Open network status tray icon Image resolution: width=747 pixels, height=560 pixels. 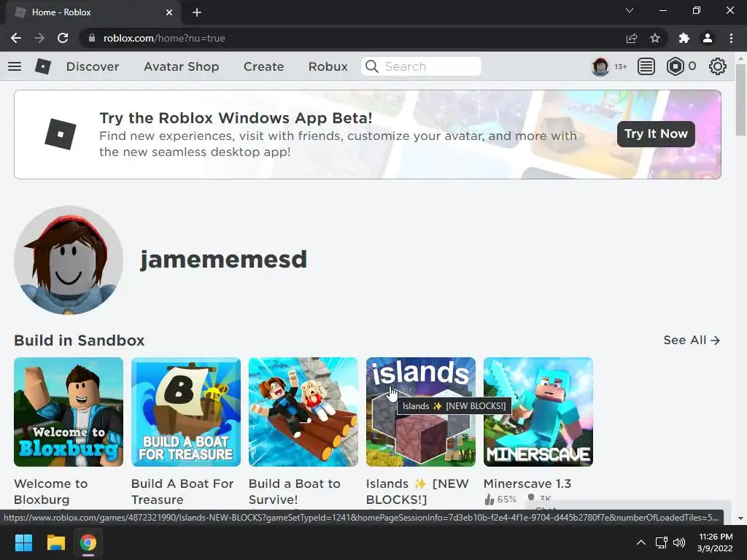(x=661, y=542)
